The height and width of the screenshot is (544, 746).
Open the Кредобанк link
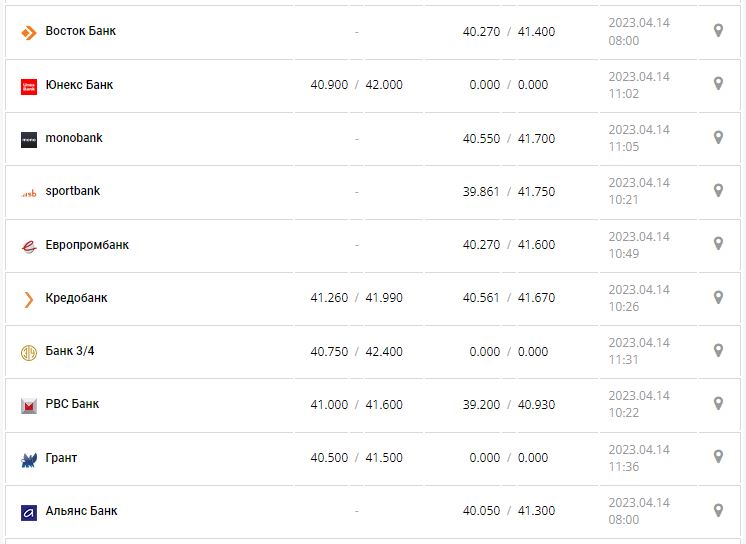tap(76, 298)
